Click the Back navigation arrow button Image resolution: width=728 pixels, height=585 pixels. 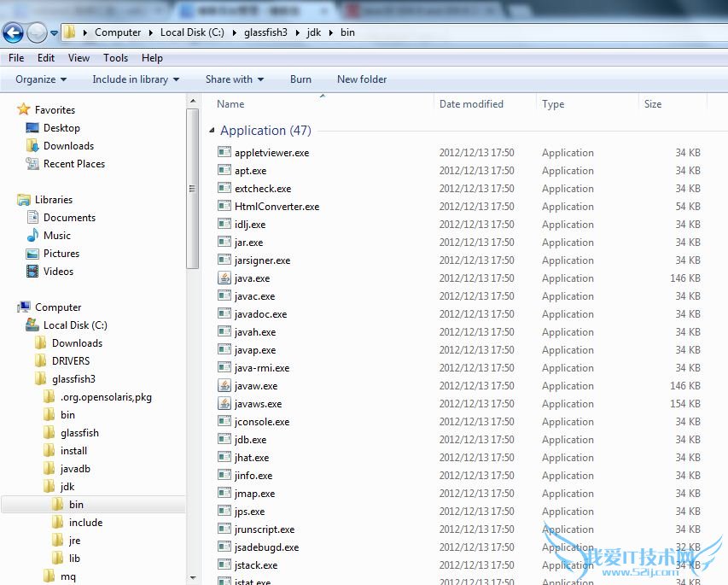click(13, 32)
